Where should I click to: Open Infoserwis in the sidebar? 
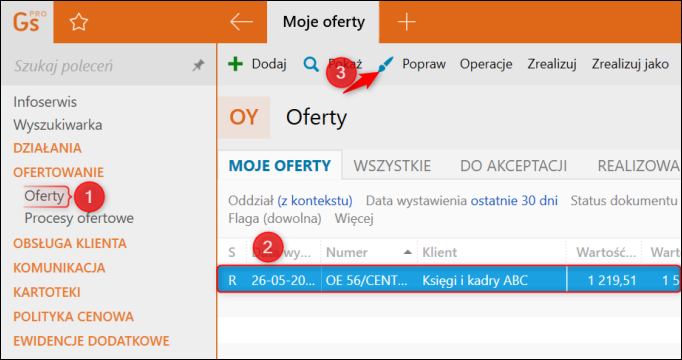point(45,102)
